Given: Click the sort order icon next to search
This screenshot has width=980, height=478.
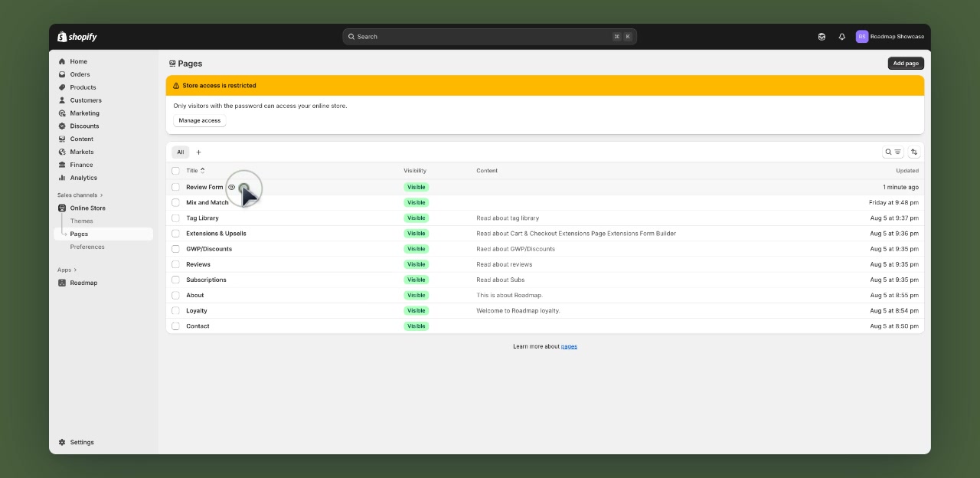Looking at the screenshot, I should [914, 151].
